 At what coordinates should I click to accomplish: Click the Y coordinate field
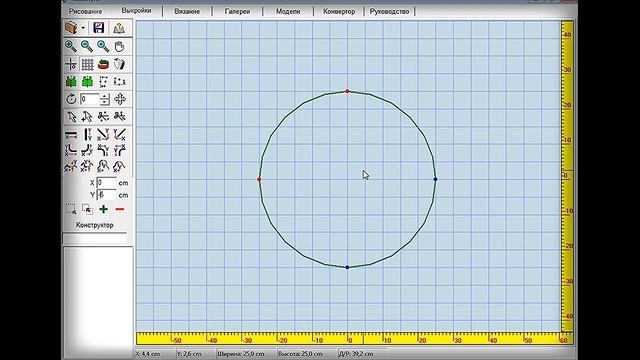107,195
